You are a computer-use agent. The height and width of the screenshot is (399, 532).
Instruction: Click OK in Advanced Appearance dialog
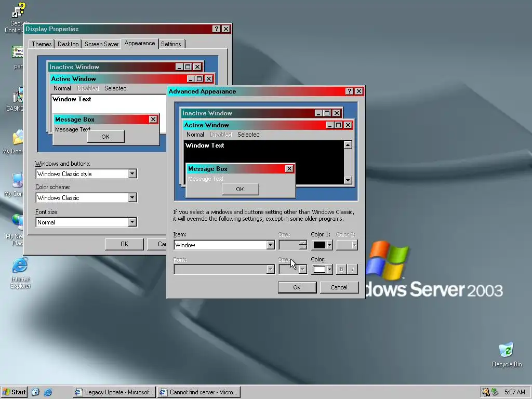click(297, 287)
